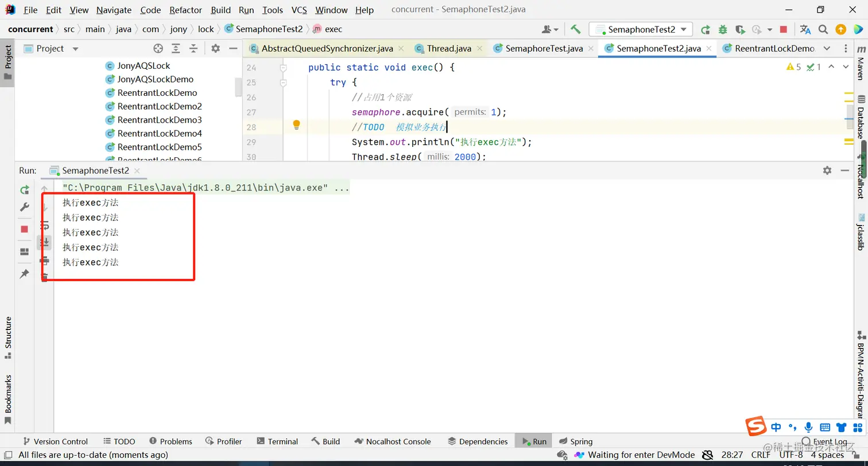Click the green Rerun icon in the Run panel

(24, 190)
